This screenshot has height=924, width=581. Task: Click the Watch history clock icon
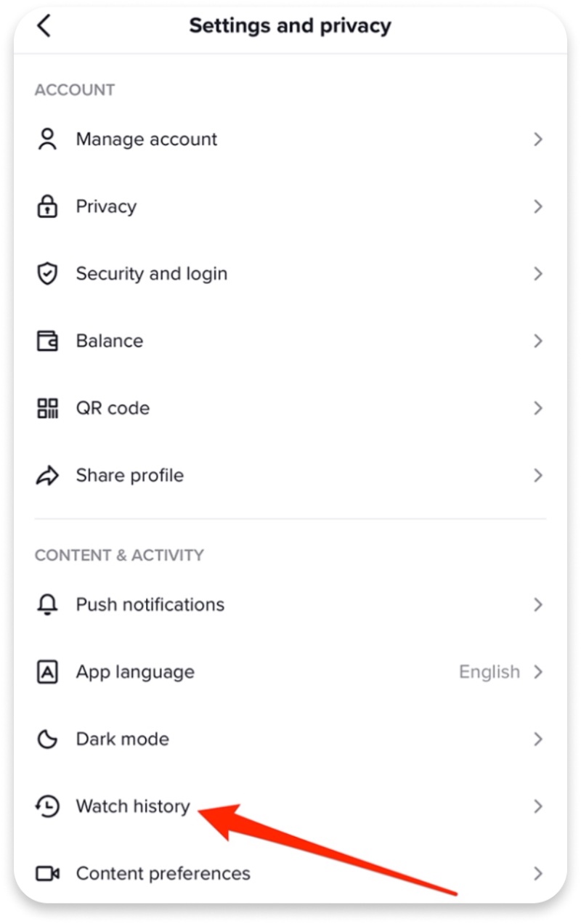coord(47,806)
